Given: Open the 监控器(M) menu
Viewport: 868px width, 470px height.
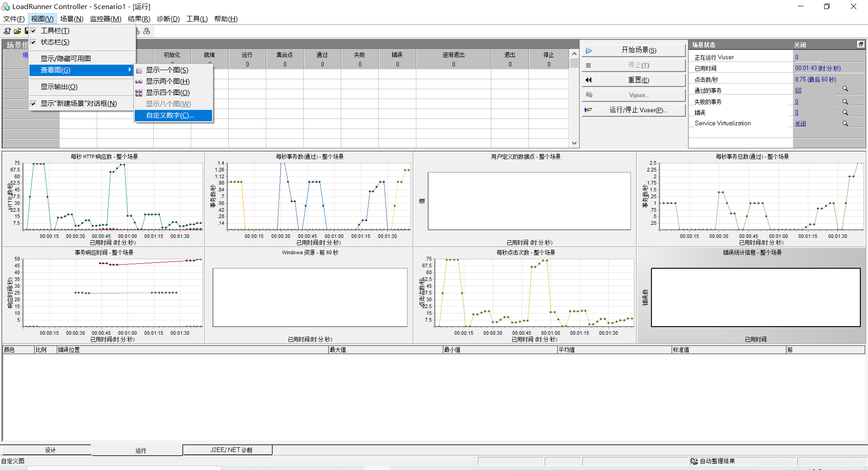Looking at the screenshot, I should 105,19.
